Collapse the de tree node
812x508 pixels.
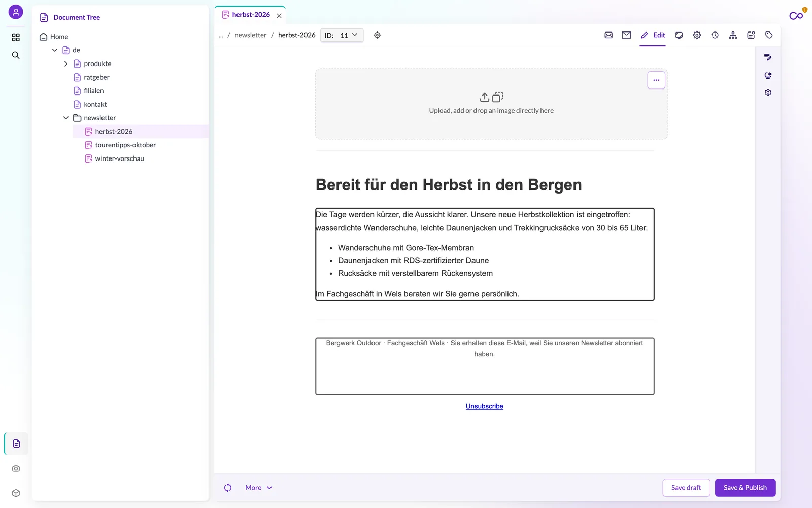(x=55, y=50)
